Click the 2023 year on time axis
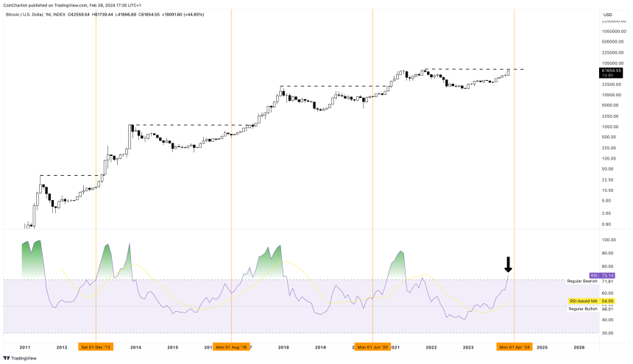Screen dimensions: 633x364 click(468, 348)
